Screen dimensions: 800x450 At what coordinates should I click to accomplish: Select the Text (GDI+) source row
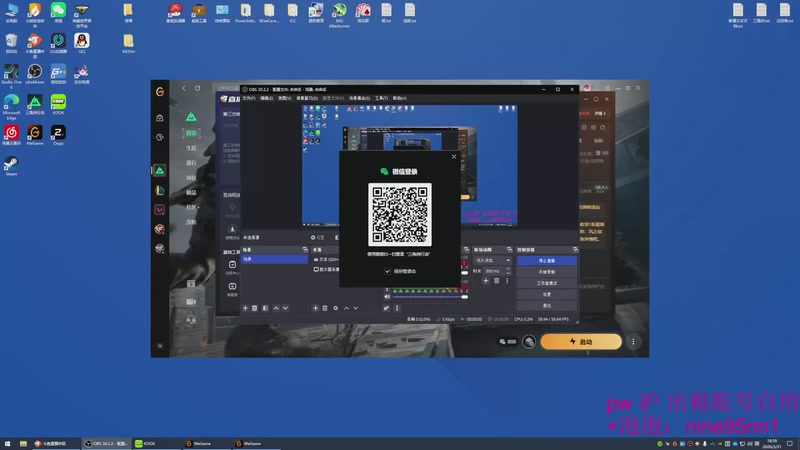tap(326, 259)
